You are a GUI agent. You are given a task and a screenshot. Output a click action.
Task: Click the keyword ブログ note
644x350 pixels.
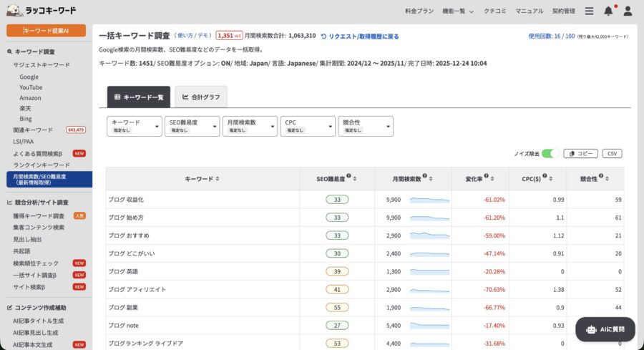[x=123, y=326]
